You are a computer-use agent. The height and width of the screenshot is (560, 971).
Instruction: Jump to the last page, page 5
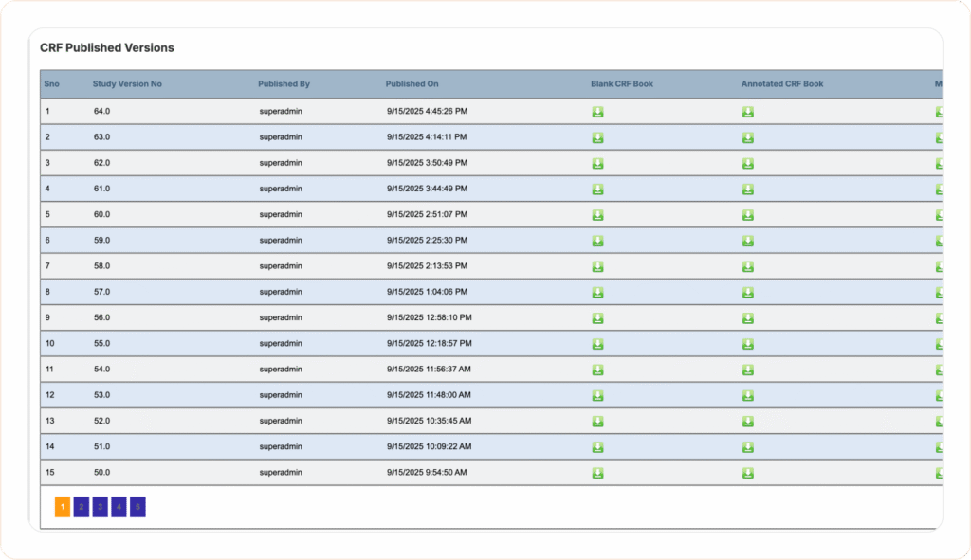[137, 507]
